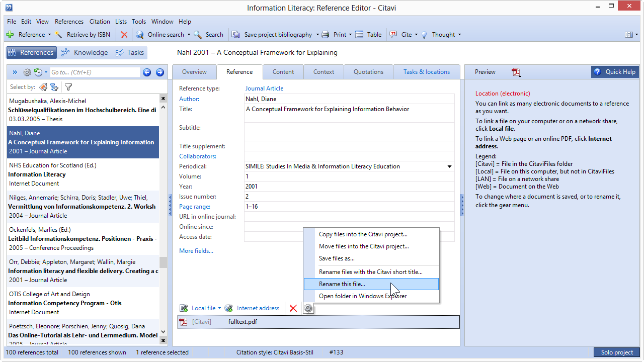Viewport: 644px width, 362px height.
Task: Click the Cite quotation bubble icon
Action: coord(393,35)
